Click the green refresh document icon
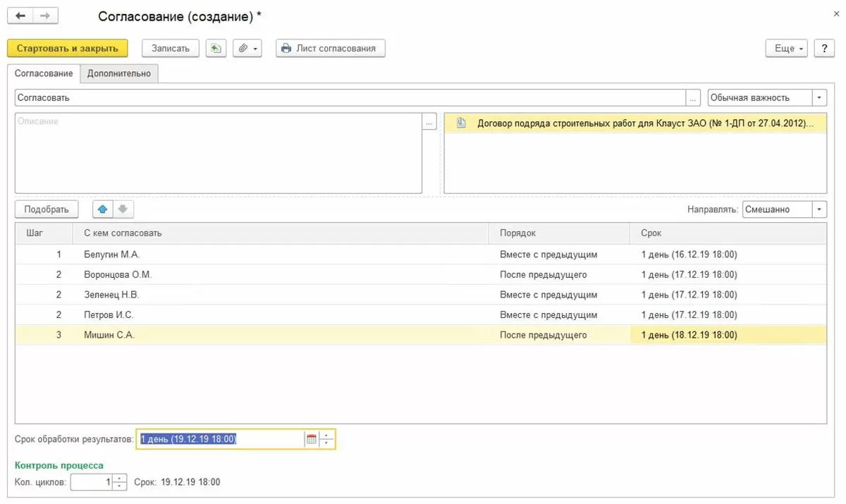This screenshot has height=504, width=846. 216,49
